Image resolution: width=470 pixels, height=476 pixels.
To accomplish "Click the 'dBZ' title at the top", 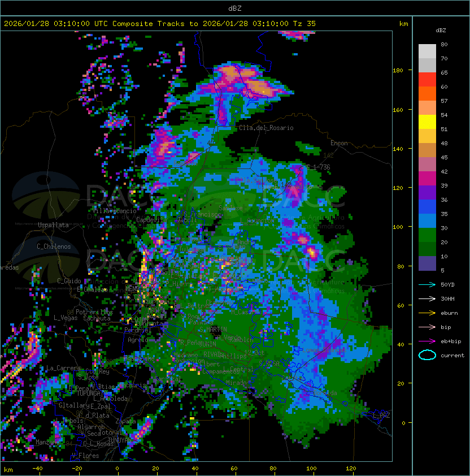I will pos(235,8).
